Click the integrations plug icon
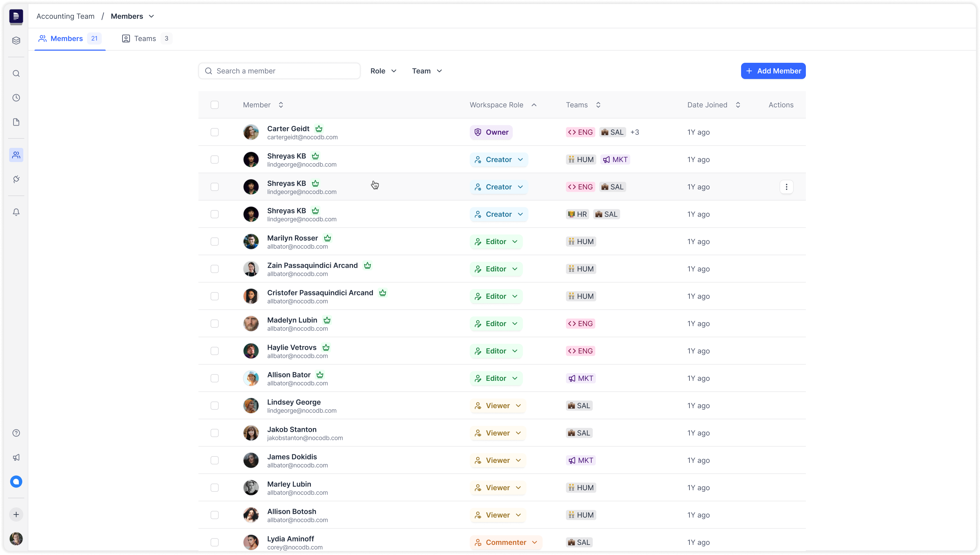 [16, 180]
